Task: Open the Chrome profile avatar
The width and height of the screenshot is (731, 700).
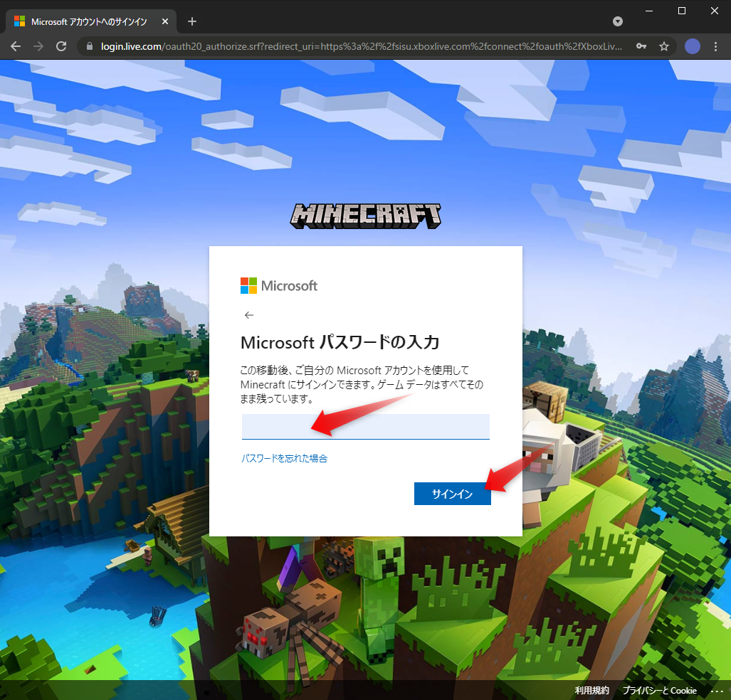Action: pos(692,46)
